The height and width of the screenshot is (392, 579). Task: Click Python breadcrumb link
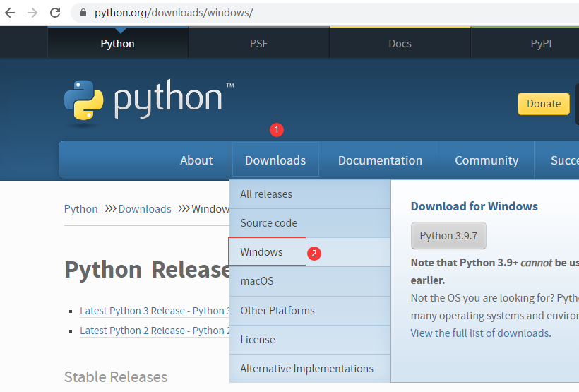click(x=81, y=209)
